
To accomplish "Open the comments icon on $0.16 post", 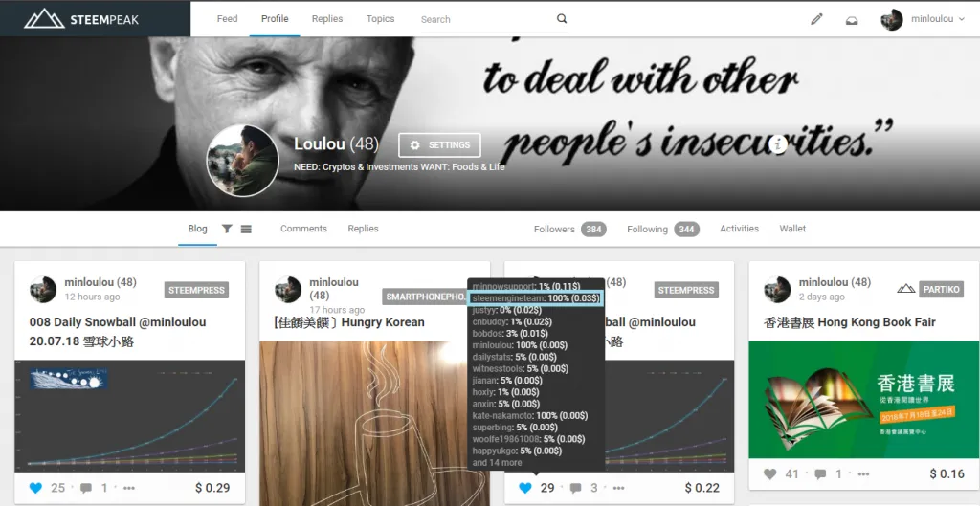I will pyautogui.click(x=820, y=474).
